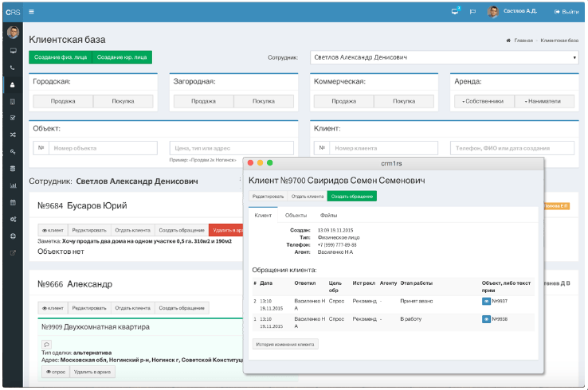Click blue eye icon for №9938

click(x=486, y=319)
